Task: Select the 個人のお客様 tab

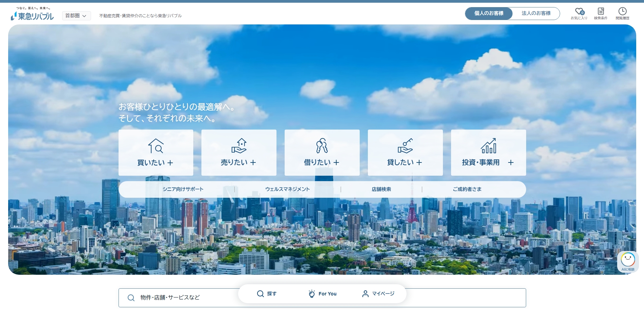Action: pyautogui.click(x=489, y=14)
